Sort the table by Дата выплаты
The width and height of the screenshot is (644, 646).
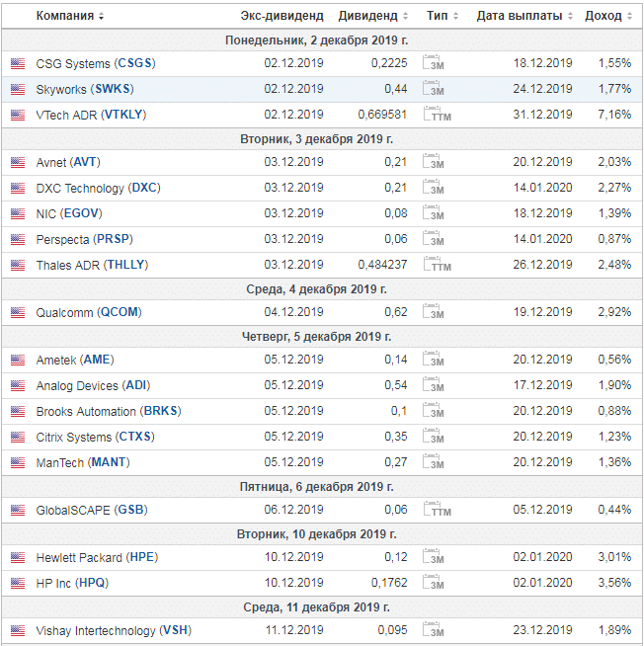coord(524,16)
